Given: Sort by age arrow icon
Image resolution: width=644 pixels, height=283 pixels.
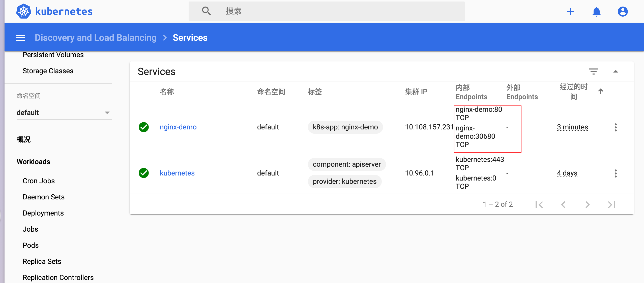Looking at the screenshot, I should (600, 91).
